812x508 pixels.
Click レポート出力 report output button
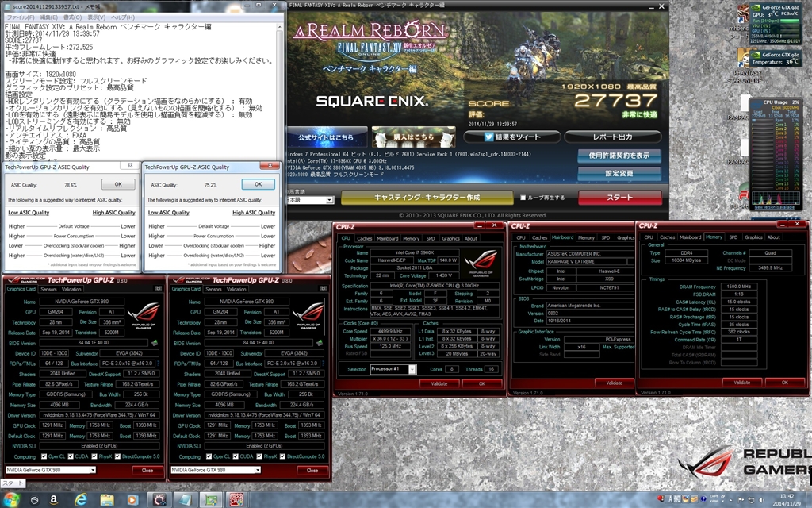click(612, 137)
